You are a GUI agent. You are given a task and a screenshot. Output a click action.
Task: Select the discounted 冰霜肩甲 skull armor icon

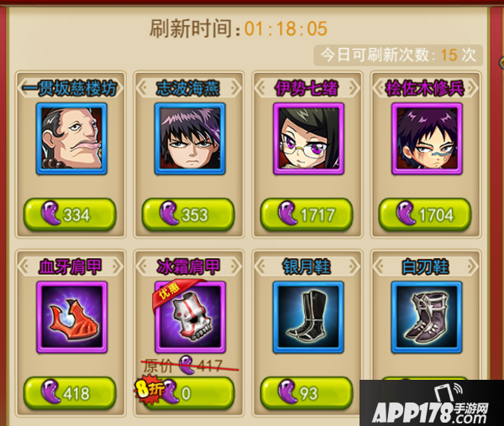[190, 318]
